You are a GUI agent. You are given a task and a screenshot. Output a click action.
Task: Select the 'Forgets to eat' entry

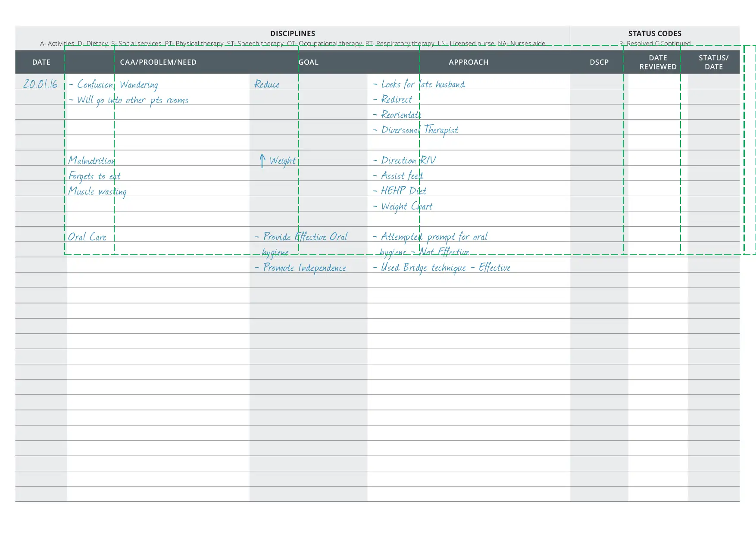coord(94,176)
